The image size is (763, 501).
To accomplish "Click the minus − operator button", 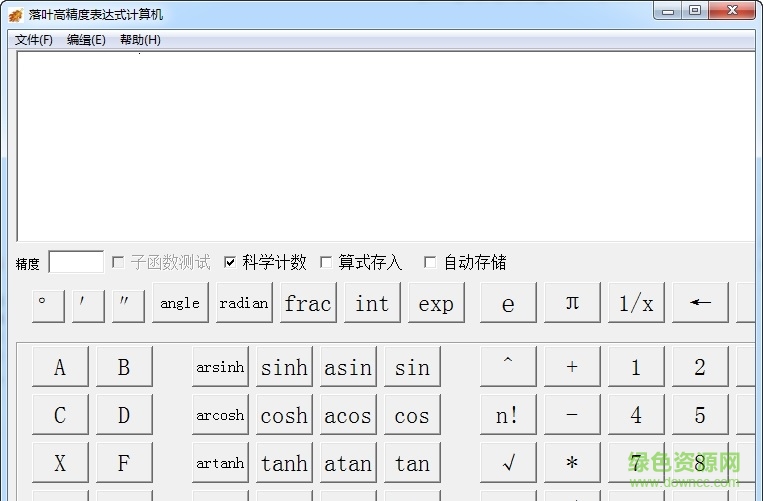I will click(x=572, y=414).
